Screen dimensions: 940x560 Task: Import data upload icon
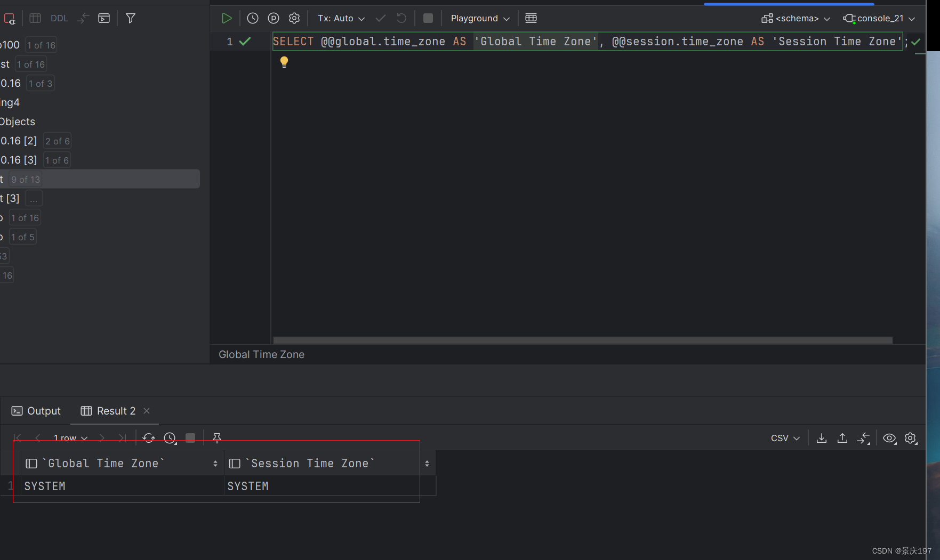click(x=842, y=438)
